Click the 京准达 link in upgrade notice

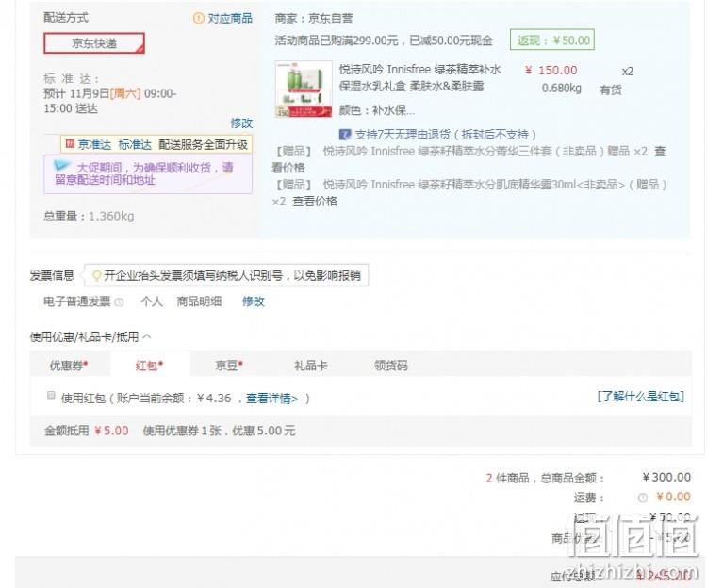click(94, 144)
